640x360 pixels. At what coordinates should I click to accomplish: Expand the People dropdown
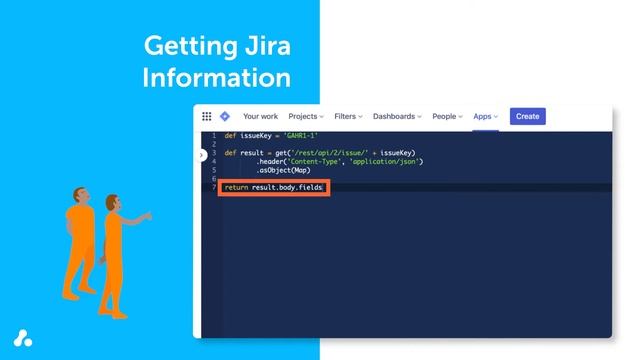tap(447, 116)
